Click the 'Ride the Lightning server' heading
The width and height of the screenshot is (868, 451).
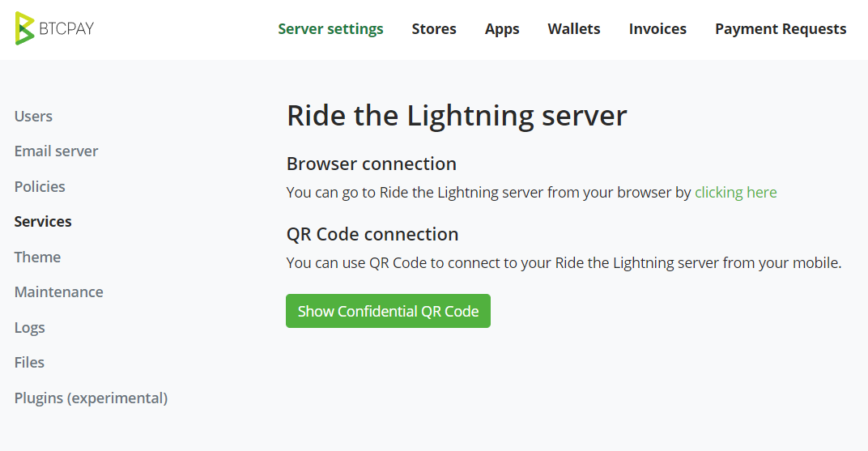457,117
